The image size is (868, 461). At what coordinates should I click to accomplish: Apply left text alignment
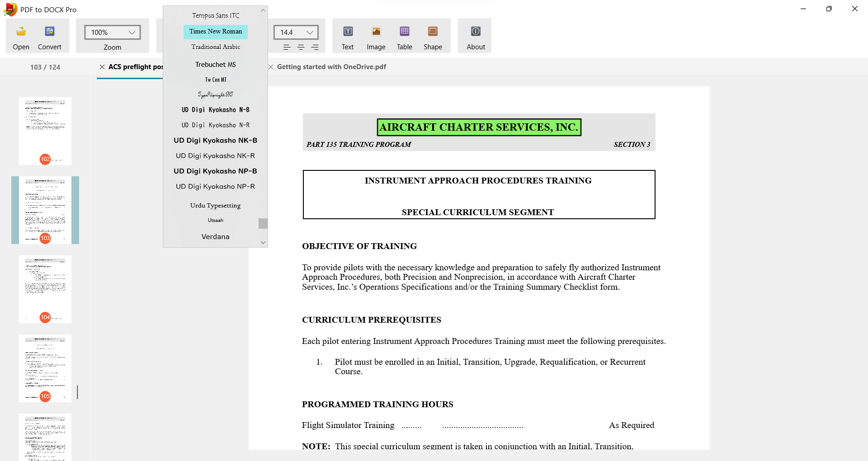(287, 47)
